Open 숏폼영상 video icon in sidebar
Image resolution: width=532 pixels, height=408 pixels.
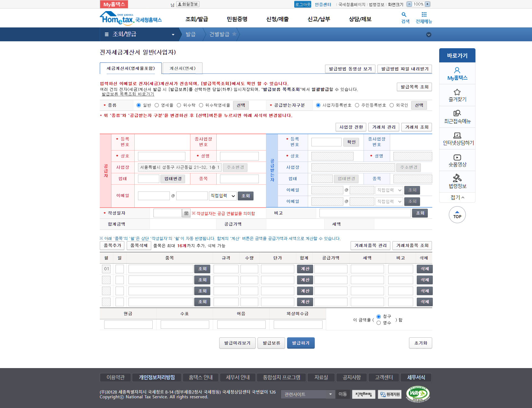point(457,157)
